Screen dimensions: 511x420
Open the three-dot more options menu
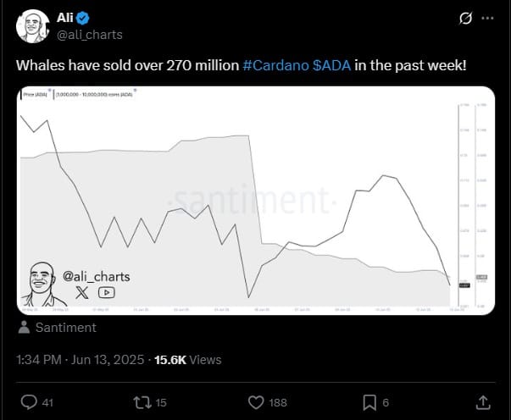(x=487, y=19)
